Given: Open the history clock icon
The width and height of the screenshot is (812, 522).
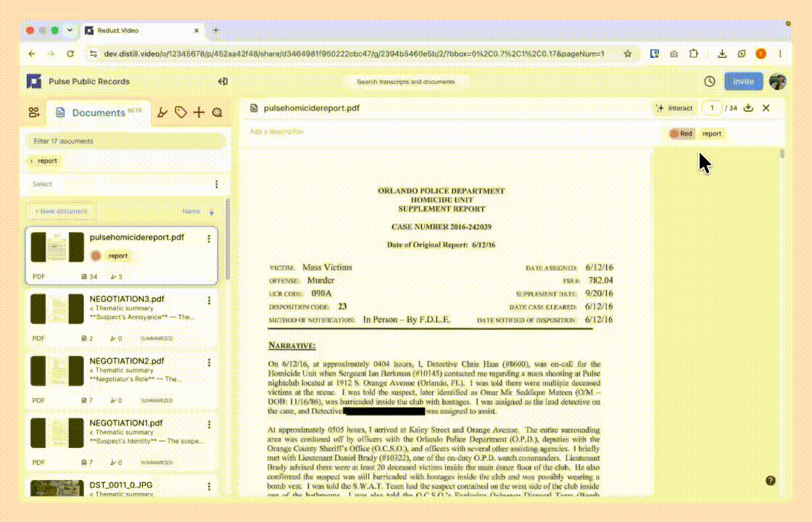Looking at the screenshot, I should [x=710, y=81].
